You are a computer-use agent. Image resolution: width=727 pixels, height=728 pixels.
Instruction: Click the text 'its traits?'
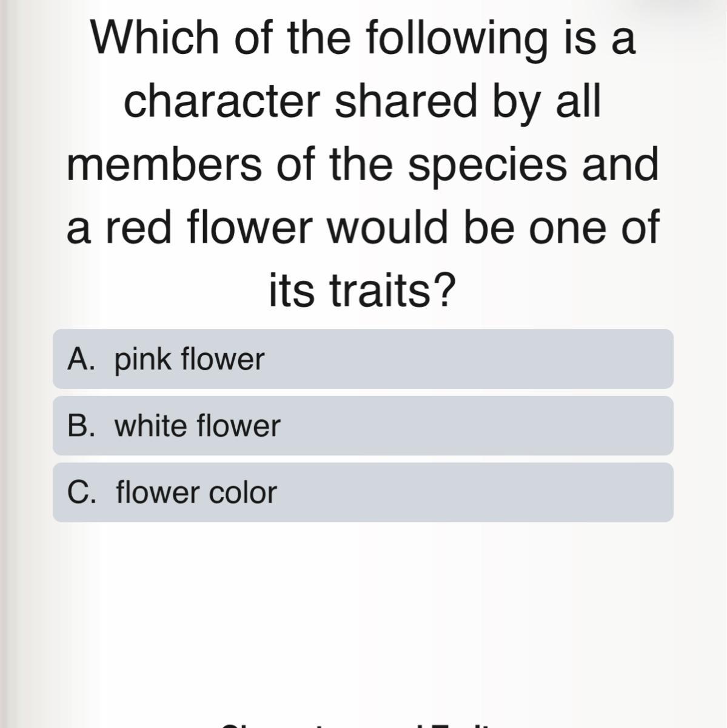click(x=361, y=291)
